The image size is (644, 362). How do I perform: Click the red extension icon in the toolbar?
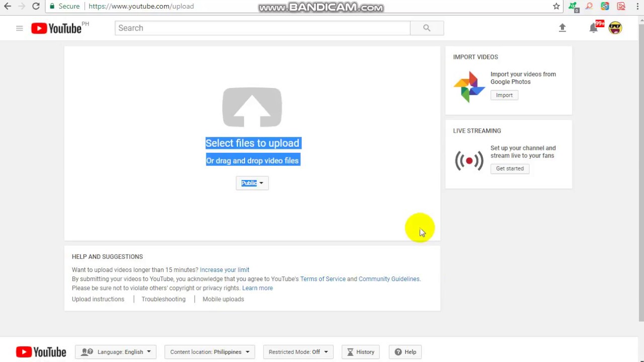621,6
